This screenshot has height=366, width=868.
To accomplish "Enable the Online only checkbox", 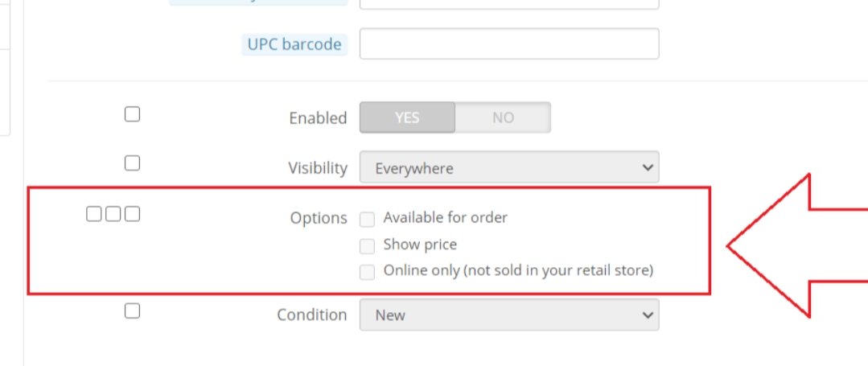I will (x=368, y=272).
